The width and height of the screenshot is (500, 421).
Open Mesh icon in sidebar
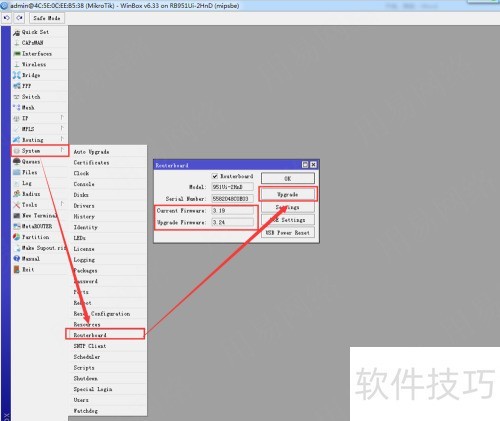point(17,108)
